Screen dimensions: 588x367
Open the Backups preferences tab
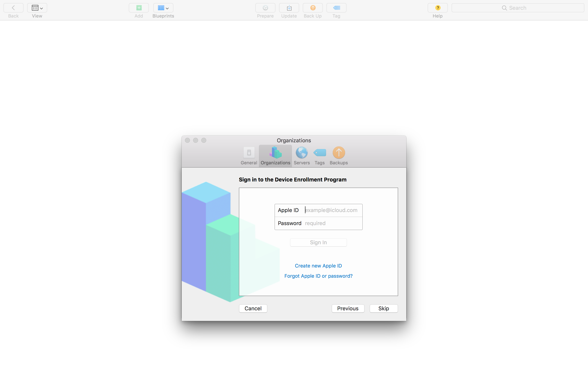(x=339, y=156)
